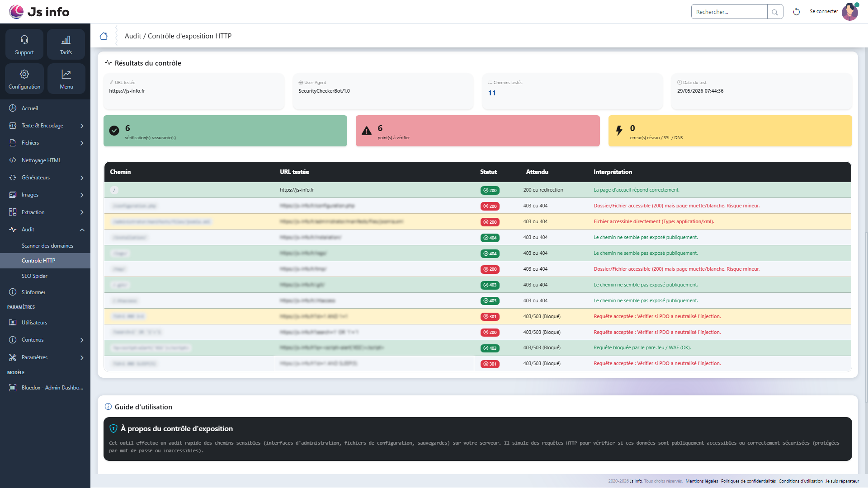868x488 pixels.
Task: Click the '200 ou redirection' expected cell
Action: [x=543, y=190]
